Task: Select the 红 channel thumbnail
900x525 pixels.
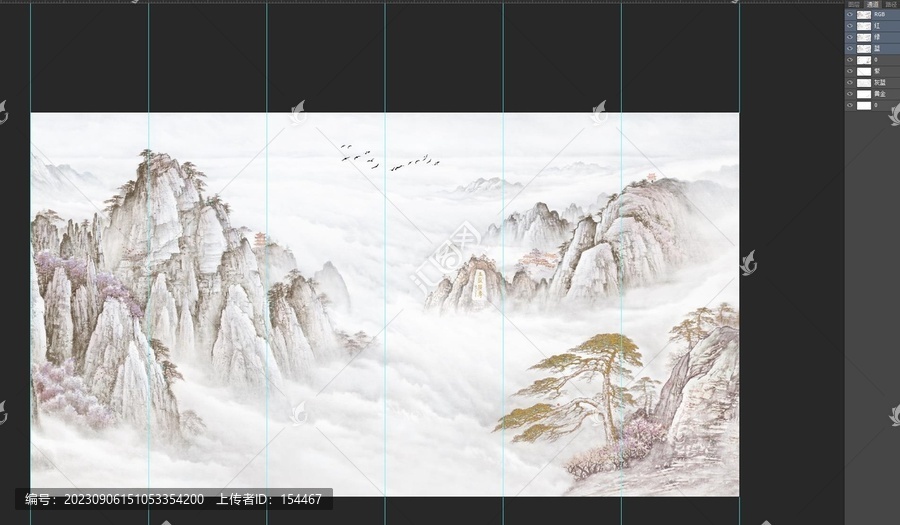Action: [864, 26]
